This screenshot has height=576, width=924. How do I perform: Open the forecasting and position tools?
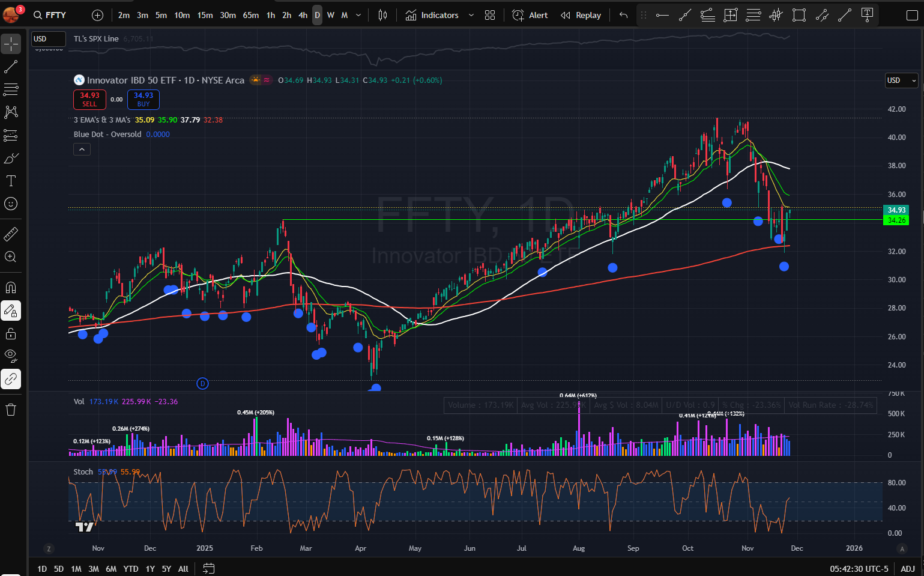coord(11,135)
